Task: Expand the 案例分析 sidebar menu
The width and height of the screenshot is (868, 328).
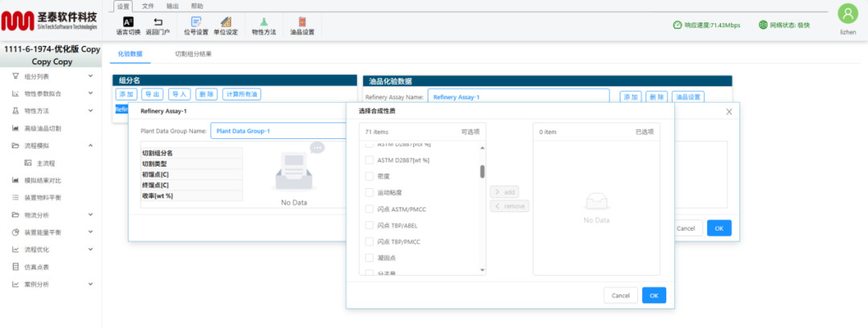Action: [x=91, y=285]
